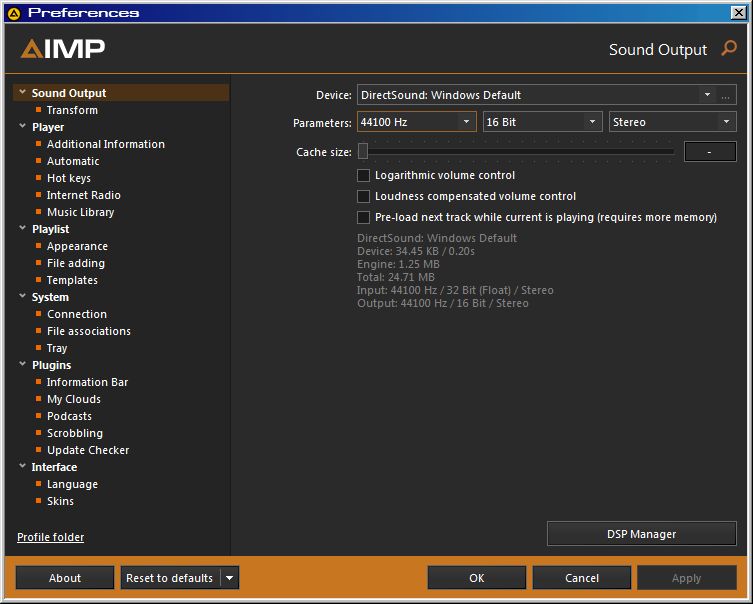The width and height of the screenshot is (753, 604).
Task: Click the About button
Action: coord(65,578)
